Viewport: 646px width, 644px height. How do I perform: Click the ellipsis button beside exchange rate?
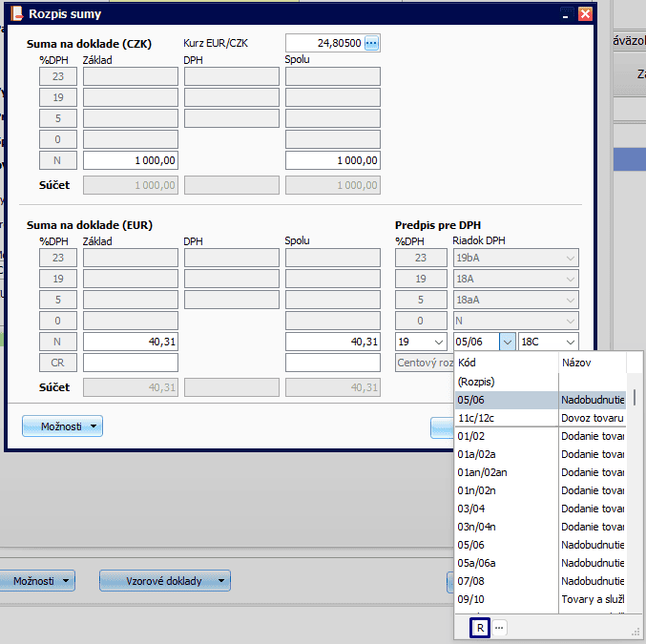[x=372, y=43]
